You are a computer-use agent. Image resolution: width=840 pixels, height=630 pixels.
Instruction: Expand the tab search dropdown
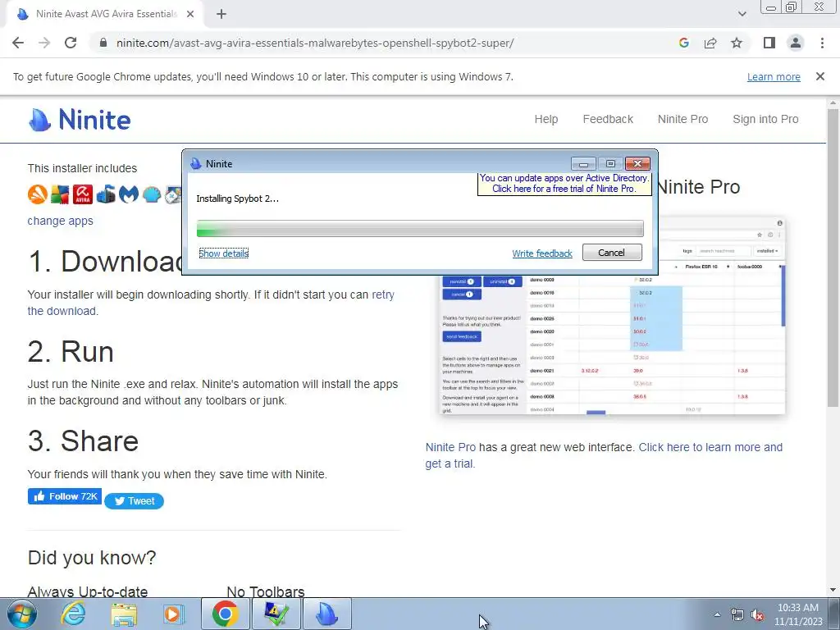[742, 14]
